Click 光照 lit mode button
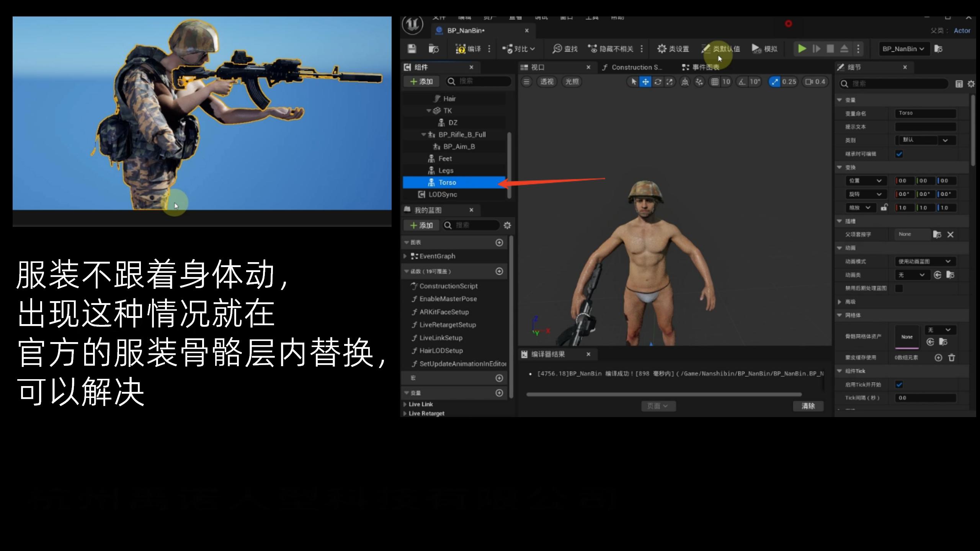This screenshot has width=980, height=551. (x=572, y=82)
